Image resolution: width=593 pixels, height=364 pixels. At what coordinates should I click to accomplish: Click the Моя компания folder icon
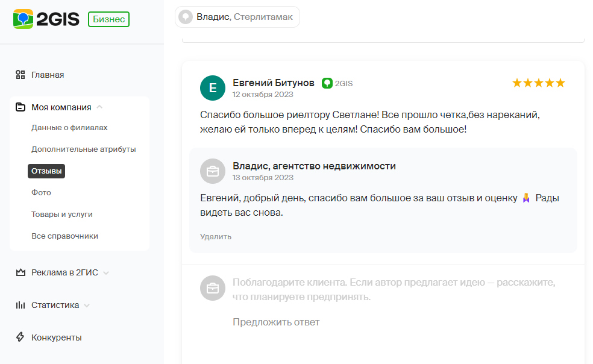[20, 107]
